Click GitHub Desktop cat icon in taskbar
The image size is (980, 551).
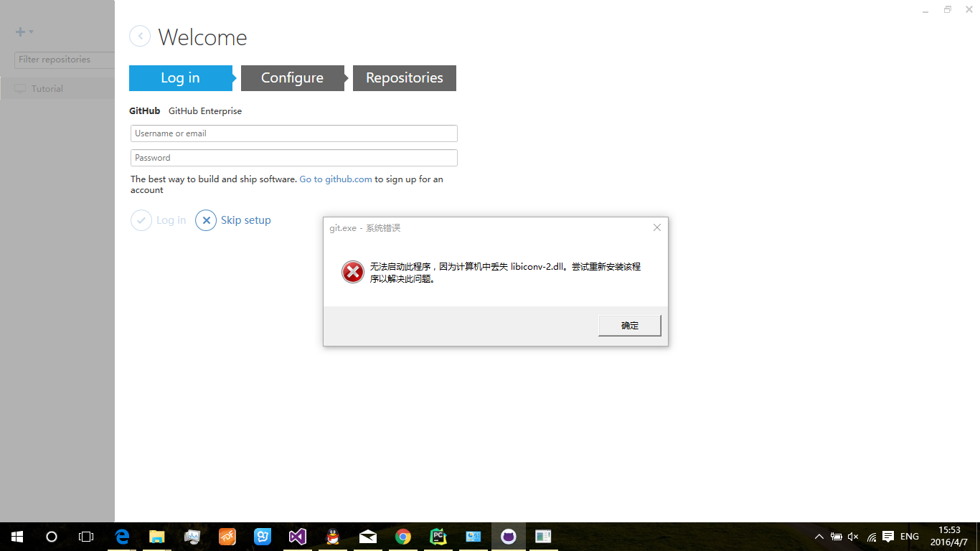[509, 537]
